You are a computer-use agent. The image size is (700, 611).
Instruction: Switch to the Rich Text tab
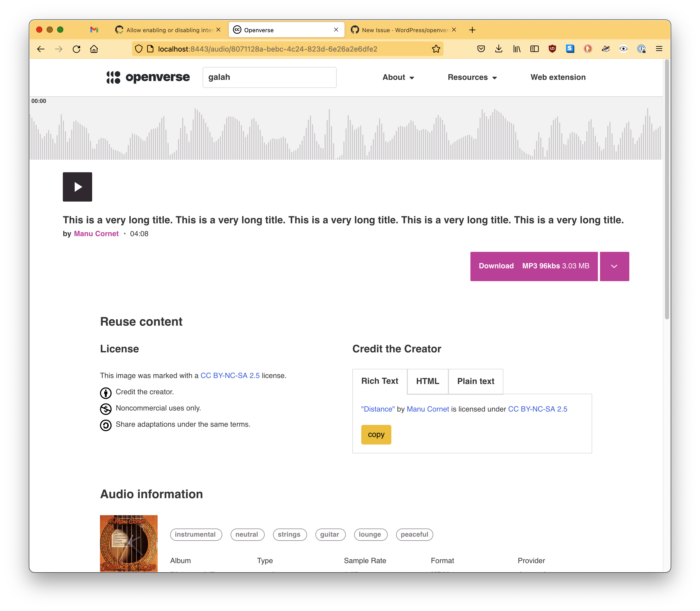pos(380,381)
